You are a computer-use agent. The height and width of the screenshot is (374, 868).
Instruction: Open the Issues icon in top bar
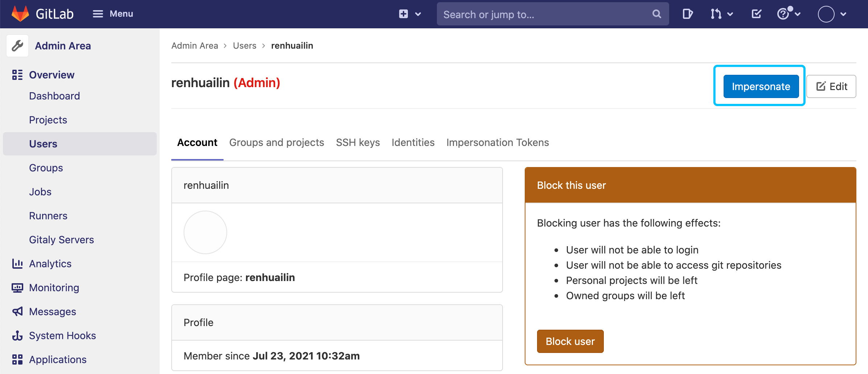pyautogui.click(x=687, y=14)
